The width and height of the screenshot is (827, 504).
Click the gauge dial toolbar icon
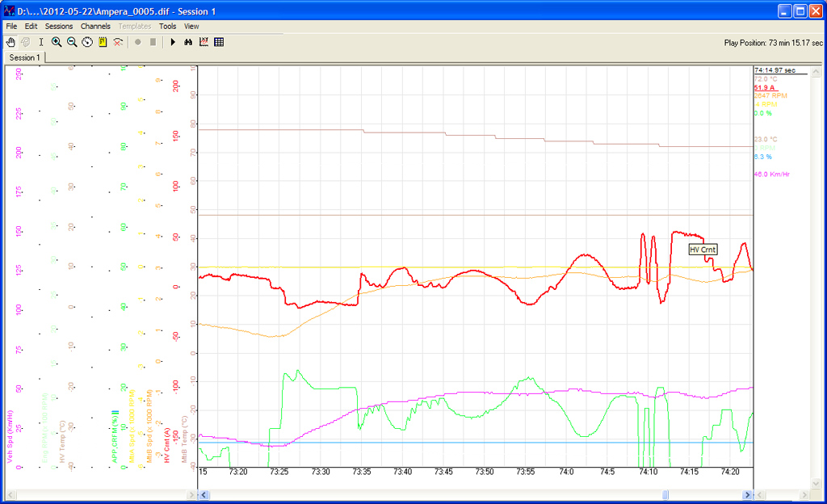[87, 42]
